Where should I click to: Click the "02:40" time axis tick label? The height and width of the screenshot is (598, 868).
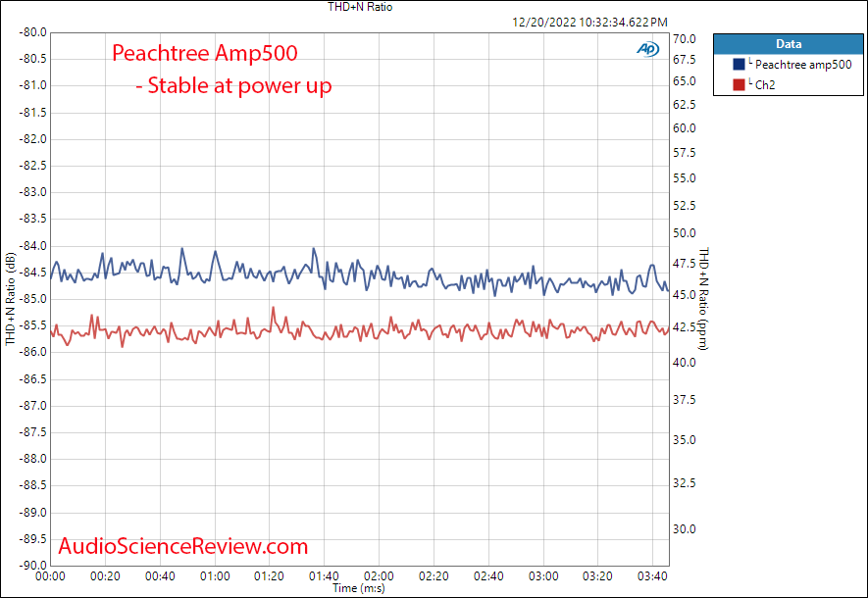tap(488, 576)
